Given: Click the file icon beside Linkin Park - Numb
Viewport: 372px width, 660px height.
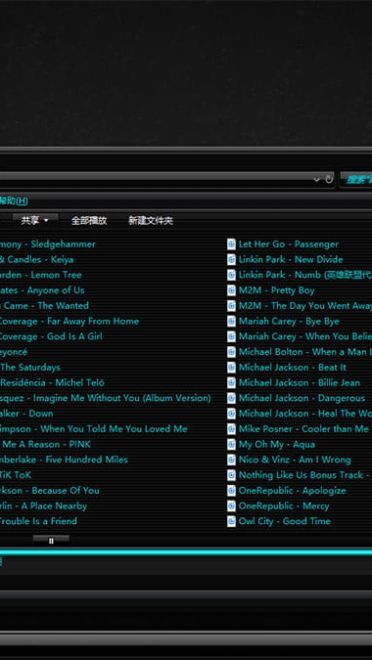Looking at the screenshot, I should coord(231,275).
